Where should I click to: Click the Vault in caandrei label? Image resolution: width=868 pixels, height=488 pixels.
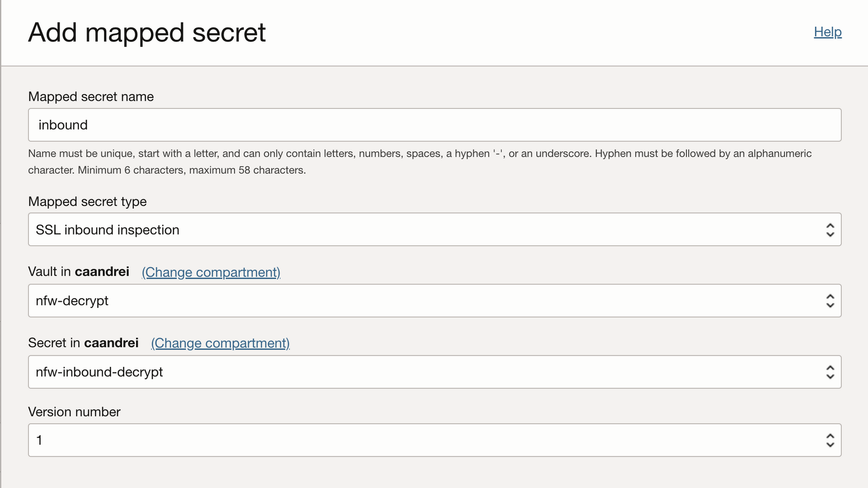click(x=79, y=272)
